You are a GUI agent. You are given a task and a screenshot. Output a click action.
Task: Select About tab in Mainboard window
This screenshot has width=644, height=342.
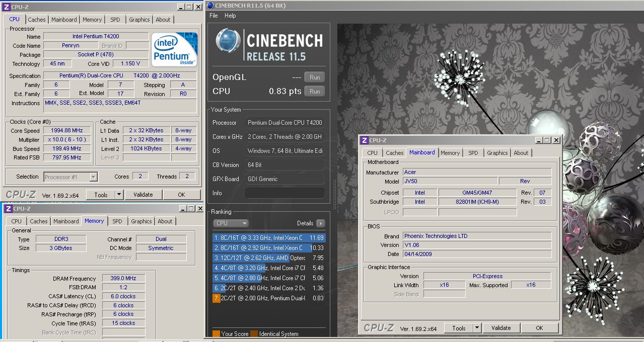[521, 153]
